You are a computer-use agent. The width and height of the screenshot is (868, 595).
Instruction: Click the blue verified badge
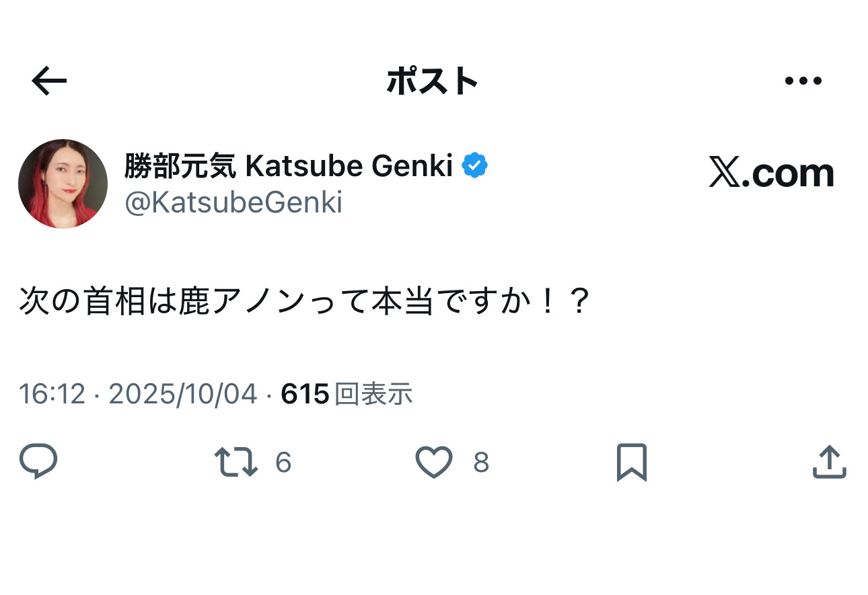point(475,165)
